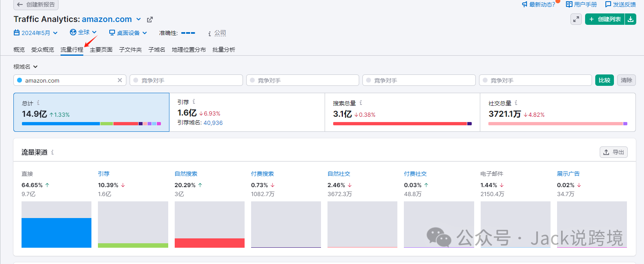Click the info icon next to 总计
This screenshot has width=644, height=264.
coord(38,103)
